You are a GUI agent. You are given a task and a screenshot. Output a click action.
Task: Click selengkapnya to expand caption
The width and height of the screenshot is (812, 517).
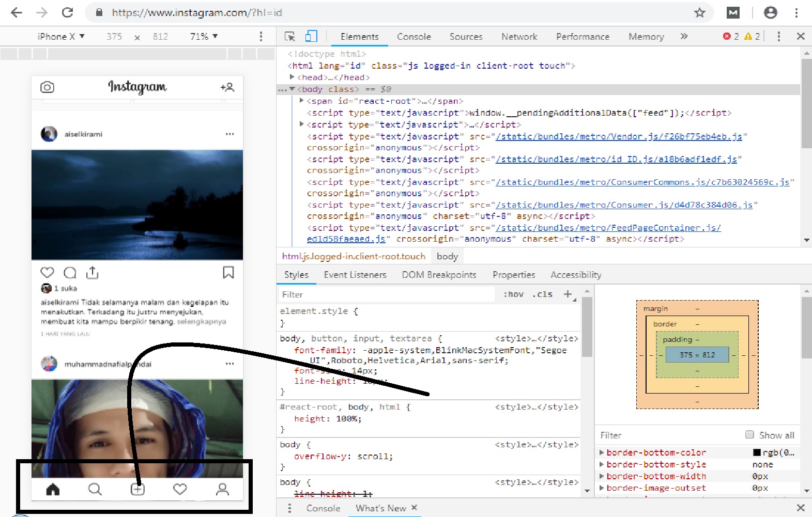pos(202,321)
